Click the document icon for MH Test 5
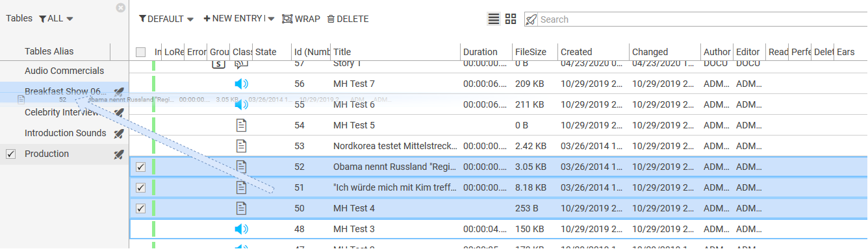Screen dimensions: 868x249 point(241,125)
